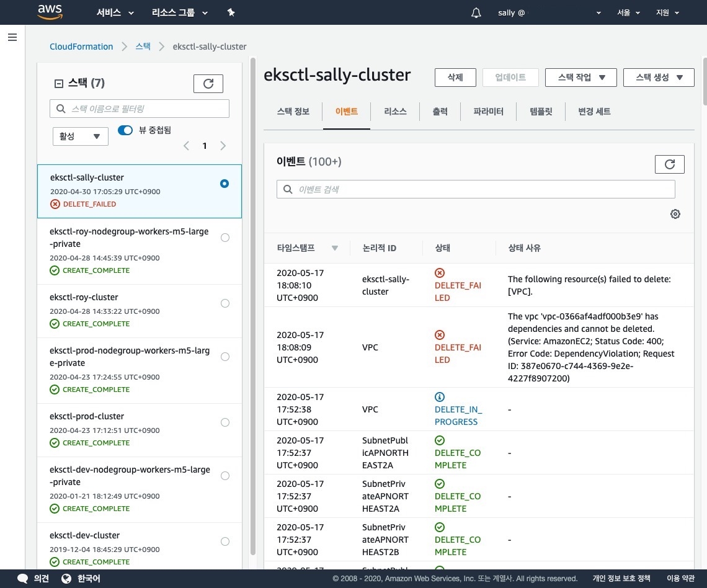Screen dimensions: 707x588
Task: Select eksctl-prod-cluster stack radio button
Action: coord(225,422)
